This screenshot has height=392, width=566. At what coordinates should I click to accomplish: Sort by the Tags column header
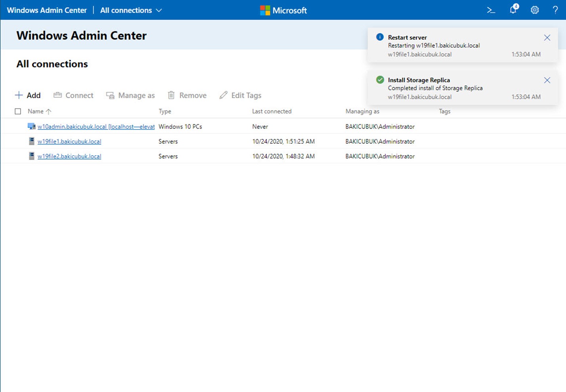coord(445,111)
